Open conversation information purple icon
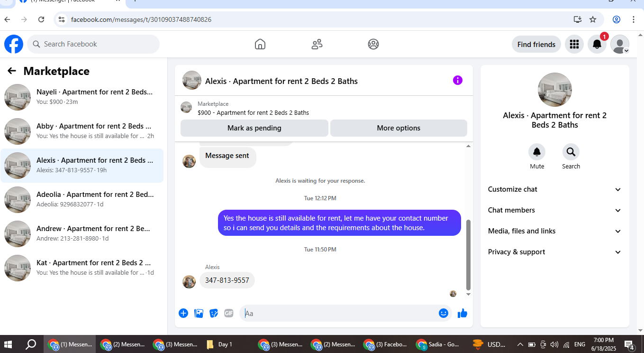This screenshot has width=644, height=353. [457, 80]
